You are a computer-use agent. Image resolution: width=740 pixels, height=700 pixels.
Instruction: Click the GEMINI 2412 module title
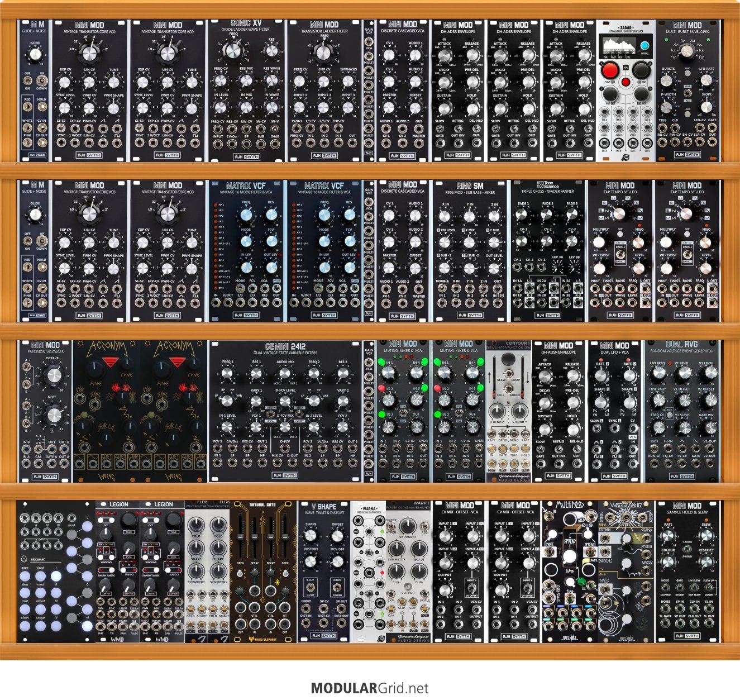click(285, 346)
